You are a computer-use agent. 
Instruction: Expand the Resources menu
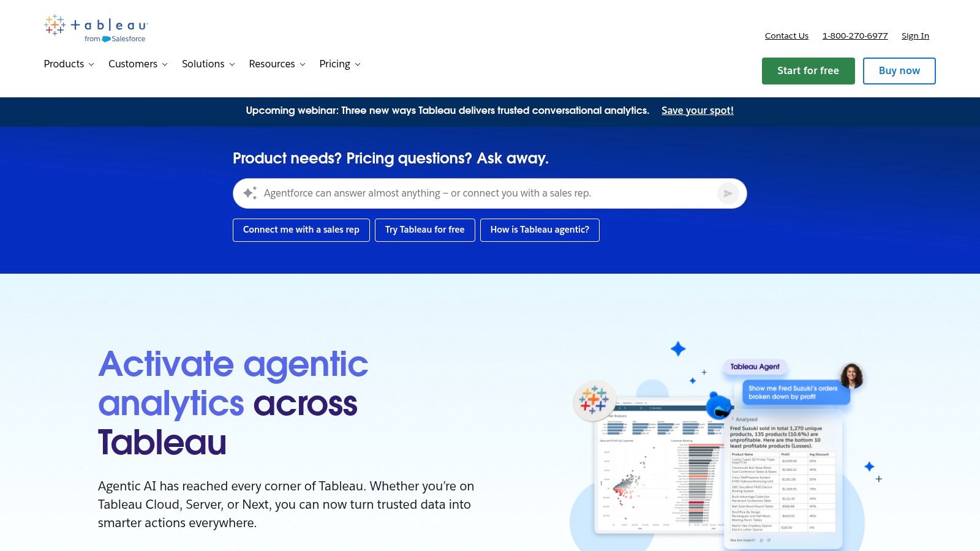pyautogui.click(x=277, y=64)
